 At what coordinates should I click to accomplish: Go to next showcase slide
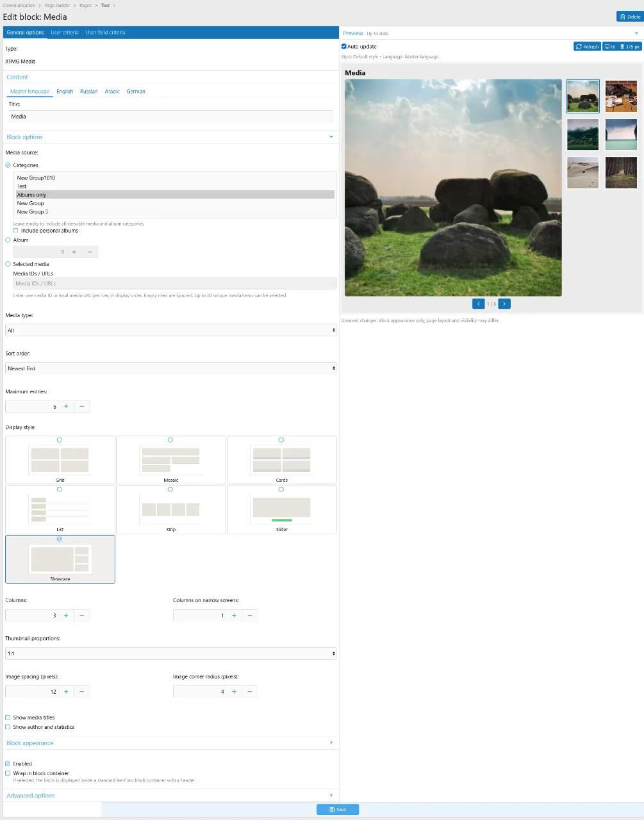505,304
